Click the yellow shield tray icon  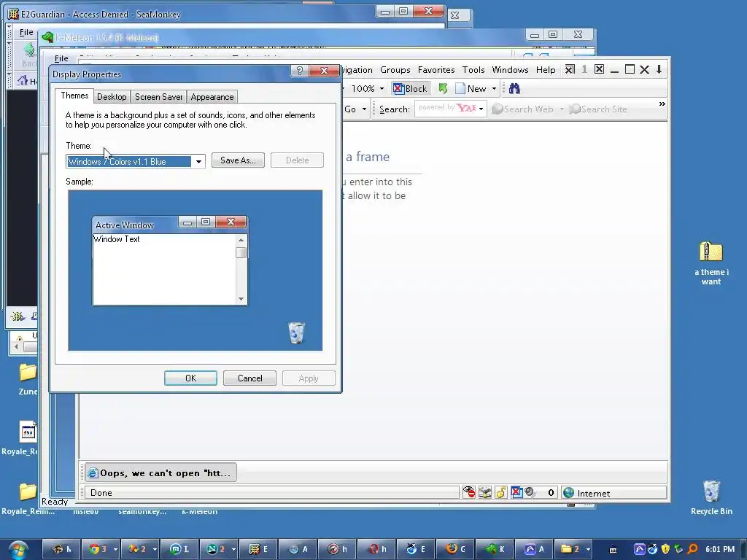click(x=665, y=549)
